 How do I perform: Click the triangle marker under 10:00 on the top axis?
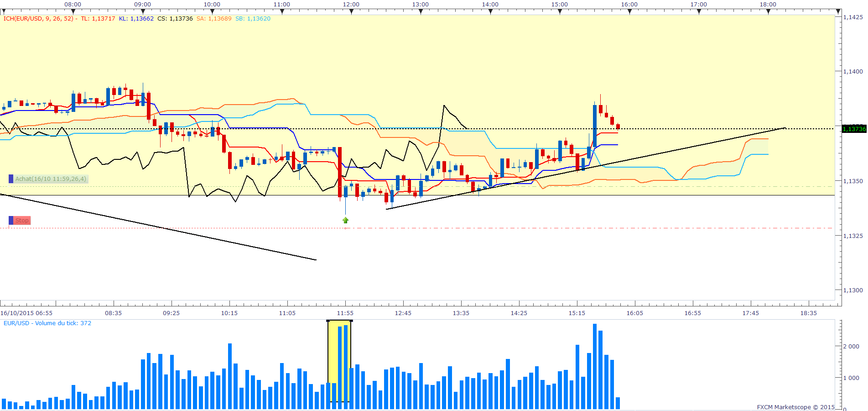212,12
